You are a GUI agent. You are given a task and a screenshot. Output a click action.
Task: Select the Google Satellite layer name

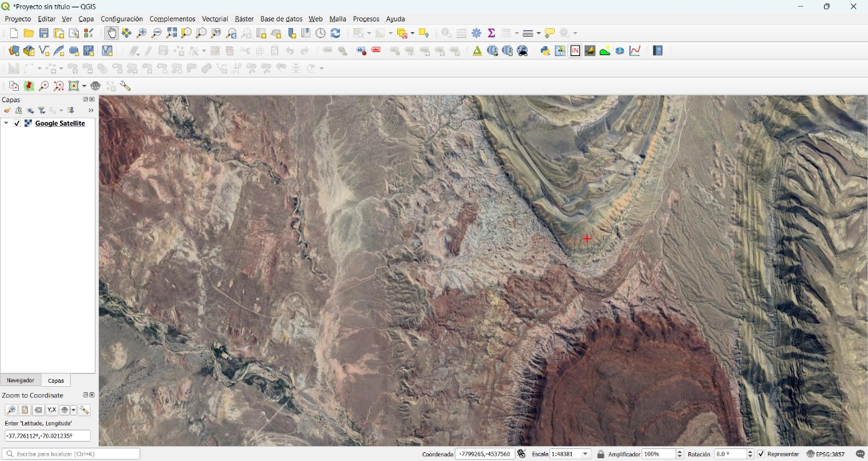[x=60, y=124]
